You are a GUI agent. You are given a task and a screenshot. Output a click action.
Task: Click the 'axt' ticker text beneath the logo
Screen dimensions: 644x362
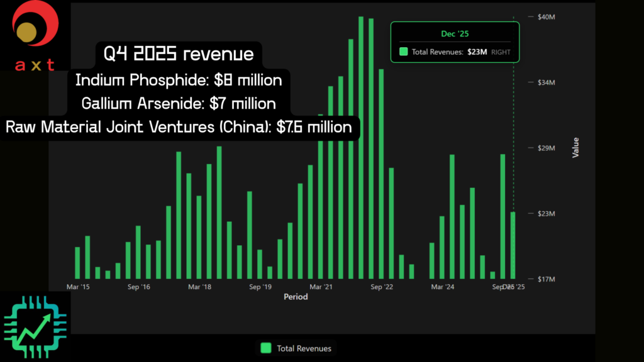click(34, 65)
